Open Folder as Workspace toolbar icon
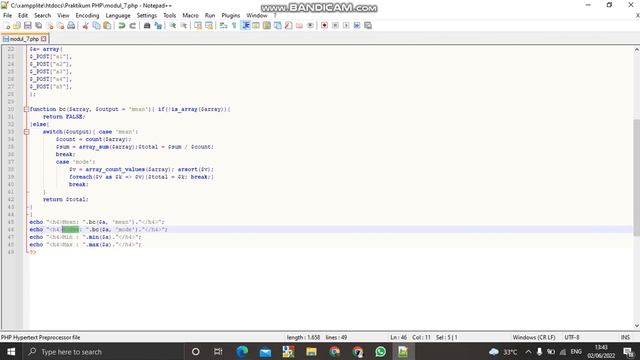 299,26
